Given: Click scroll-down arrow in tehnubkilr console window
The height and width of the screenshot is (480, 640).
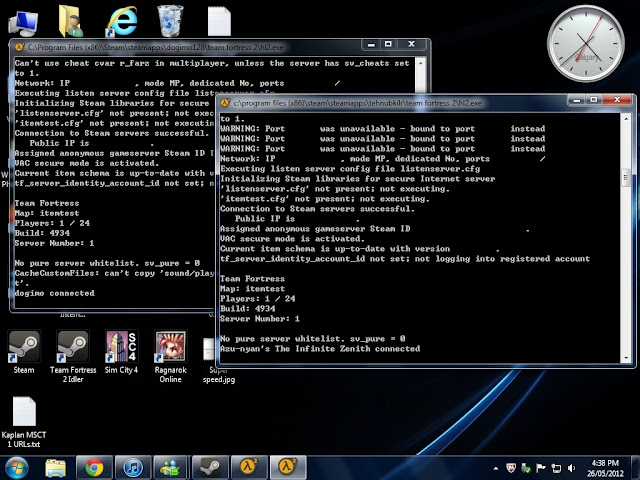Looking at the screenshot, I should click(x=626, y=358).
